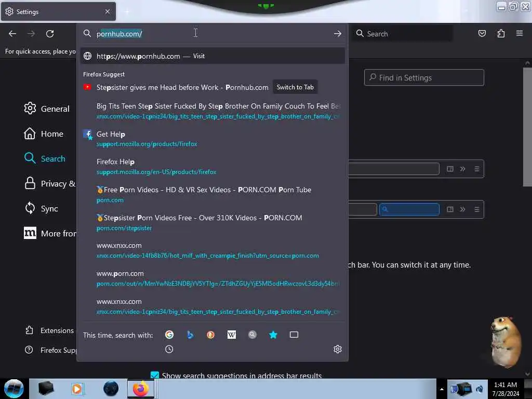Screen dimensions: 532x399
Task: Open More from Mozilla category
Action: pos(50,233)
